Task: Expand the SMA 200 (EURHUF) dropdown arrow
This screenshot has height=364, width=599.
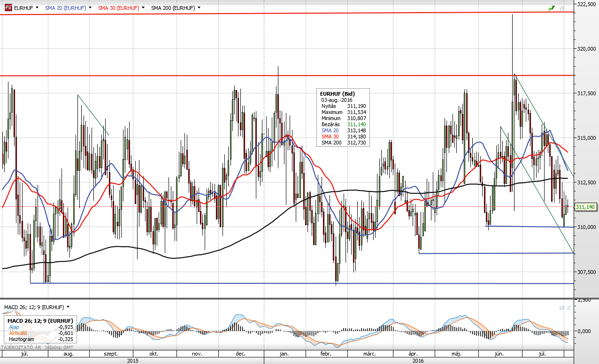Action: 199,8
